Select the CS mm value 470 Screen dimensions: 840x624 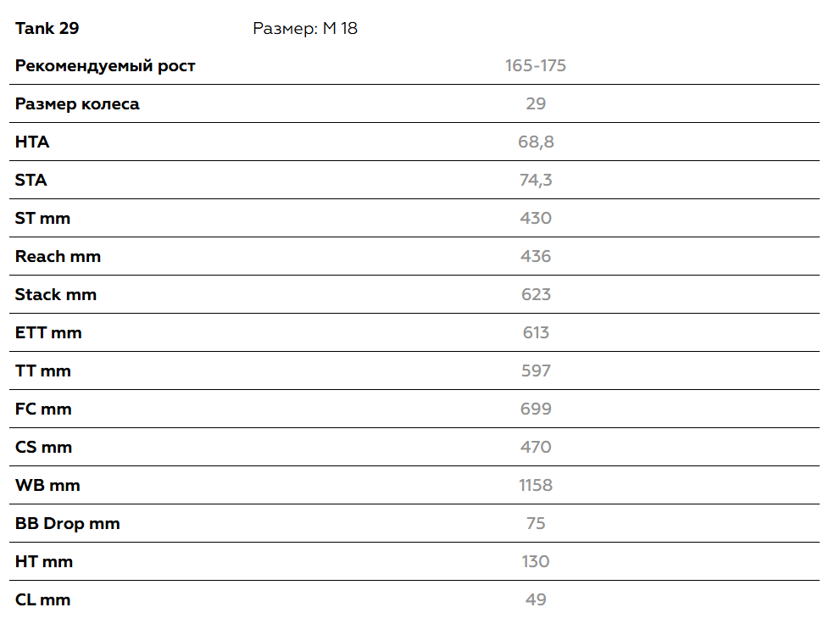536,447
